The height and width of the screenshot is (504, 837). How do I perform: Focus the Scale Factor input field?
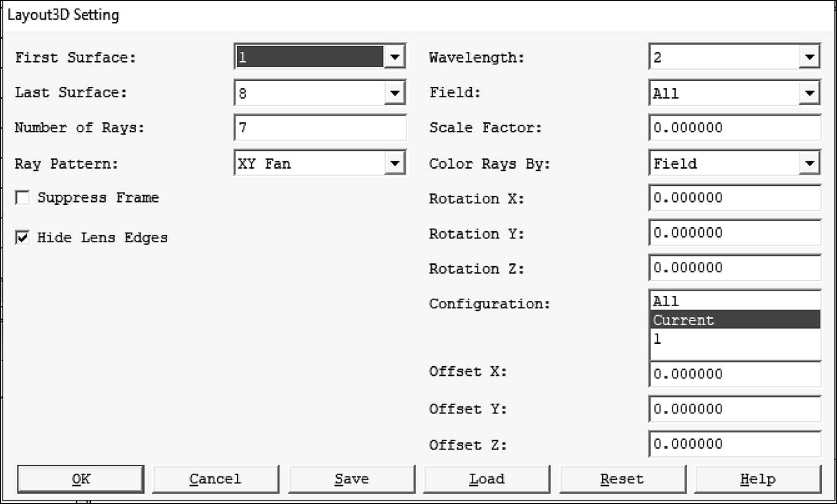734,128
